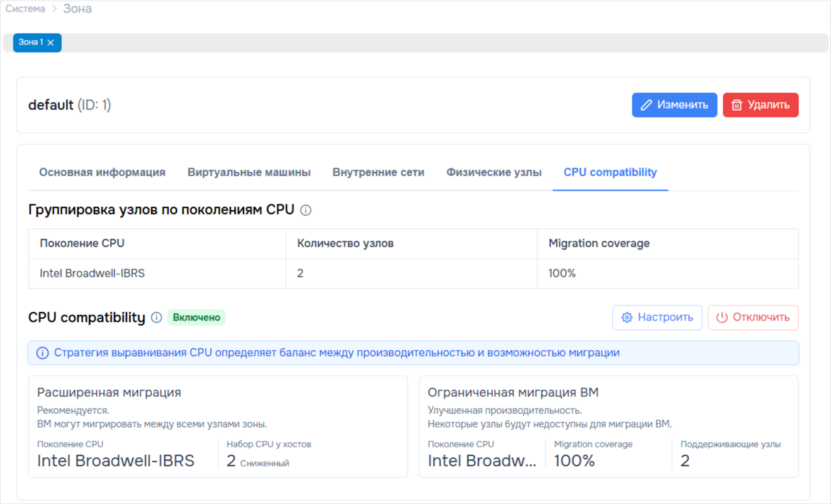
Task: Click the Migration coverage column header
Action: tap(599, 244)
